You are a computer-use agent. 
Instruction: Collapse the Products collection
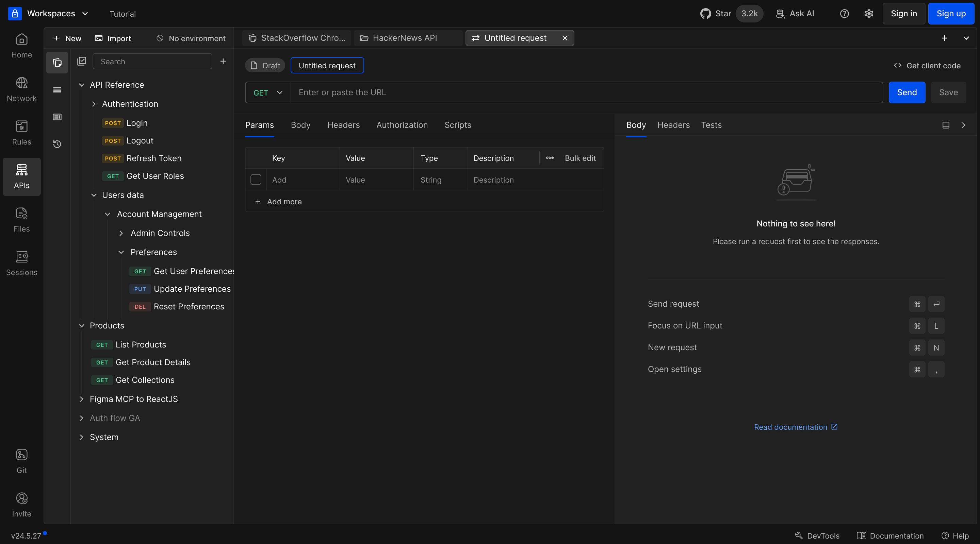(81, 325)
